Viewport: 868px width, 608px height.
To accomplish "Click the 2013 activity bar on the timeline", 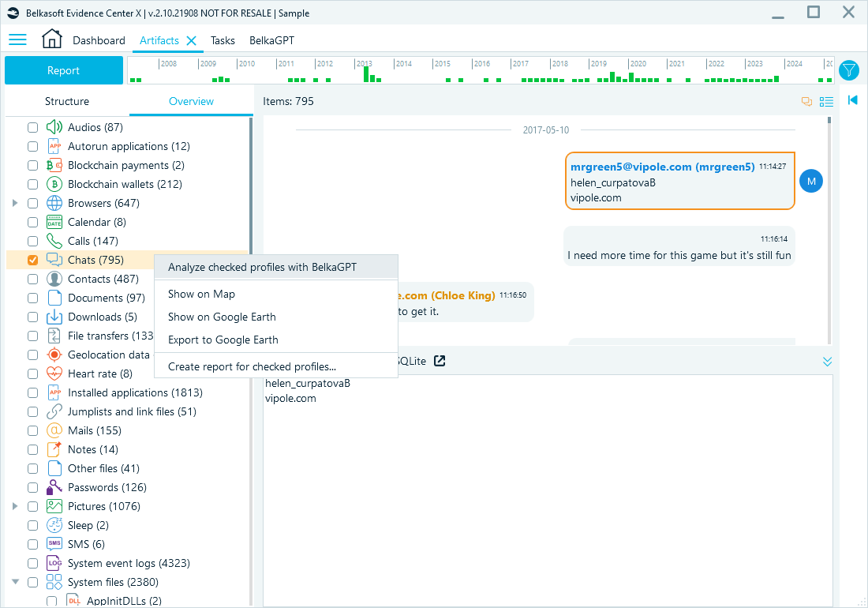I will click(x=367, y=73).
